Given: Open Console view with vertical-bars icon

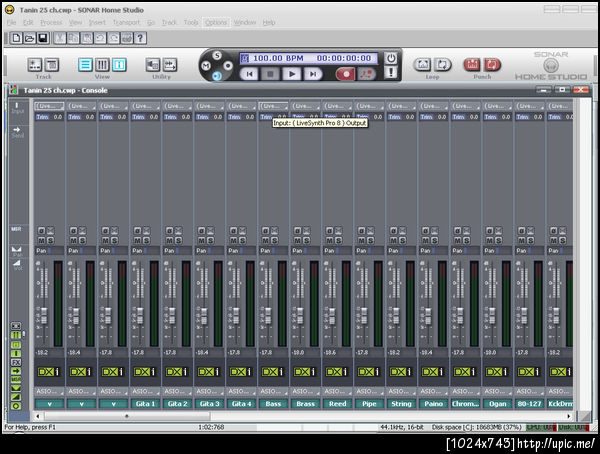Looking at the screenshot, I should (102, 65).
